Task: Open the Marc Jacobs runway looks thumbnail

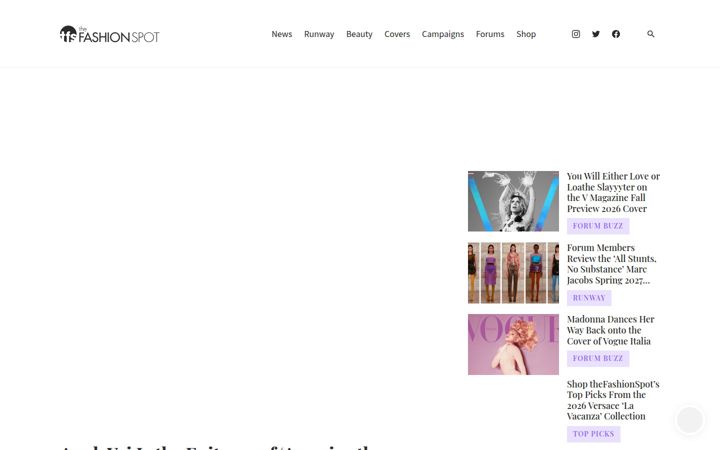Action: (513, 273)
